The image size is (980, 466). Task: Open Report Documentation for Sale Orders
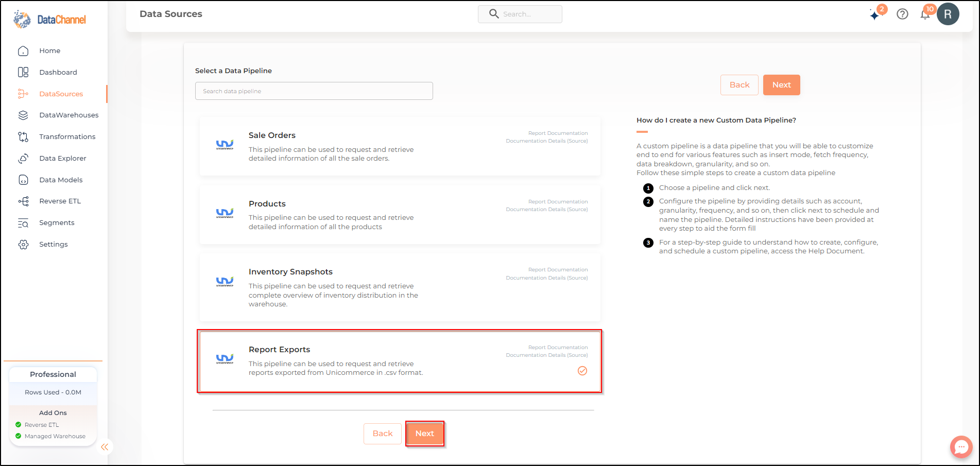pyautogui.click(x=558, y=133)
